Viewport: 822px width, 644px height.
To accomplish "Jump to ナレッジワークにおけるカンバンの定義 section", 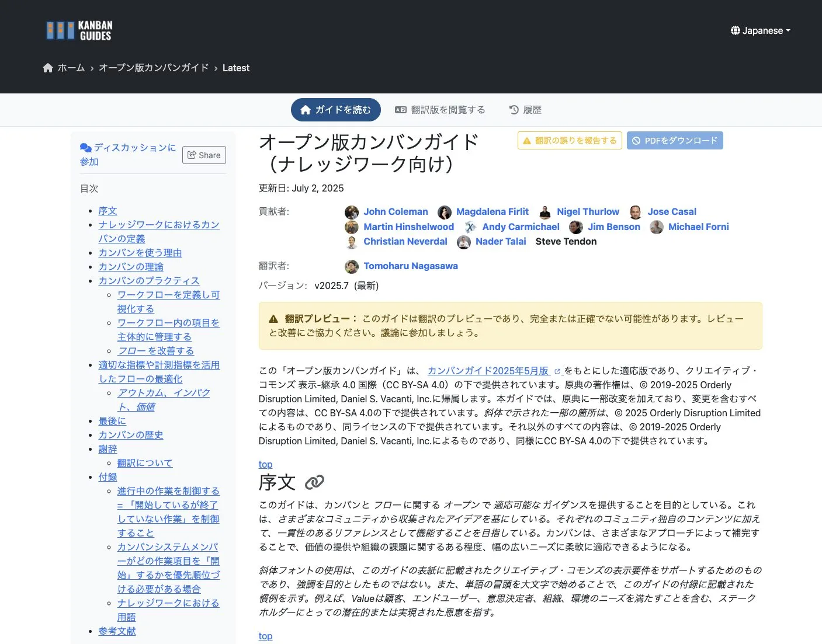I will [159, 232].
